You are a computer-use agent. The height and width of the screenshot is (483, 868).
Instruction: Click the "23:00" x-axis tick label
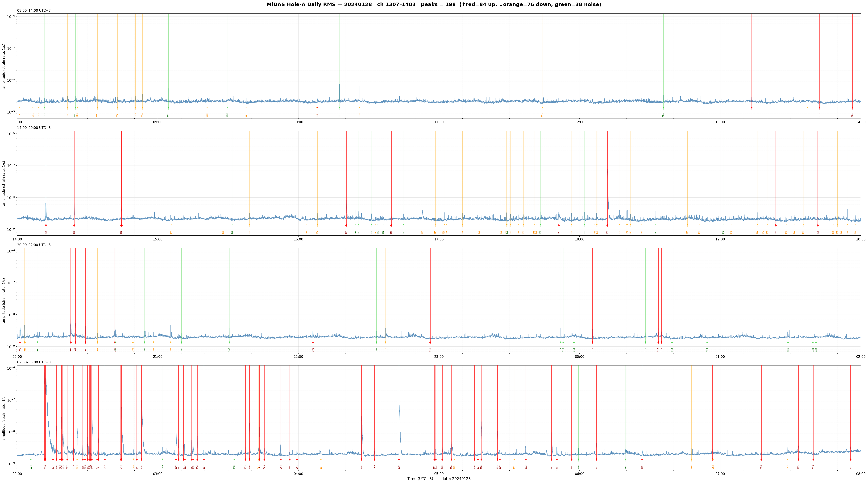click(439, 356)
